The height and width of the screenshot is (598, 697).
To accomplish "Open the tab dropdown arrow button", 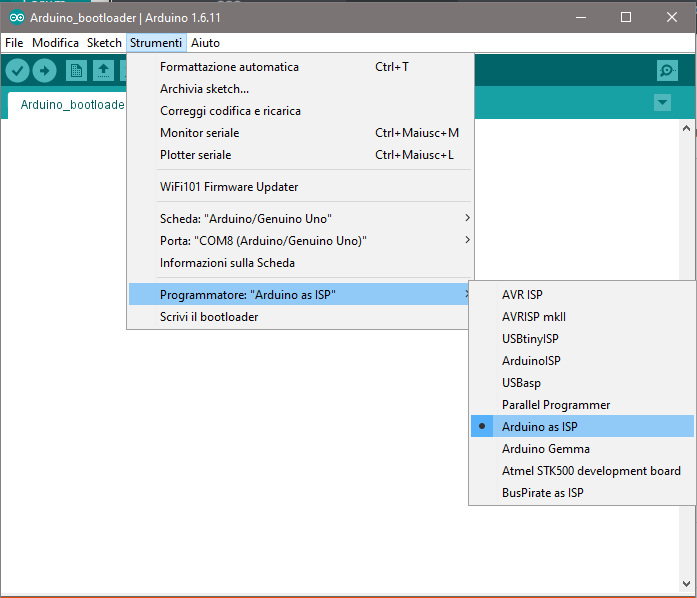I will [662, 103].
